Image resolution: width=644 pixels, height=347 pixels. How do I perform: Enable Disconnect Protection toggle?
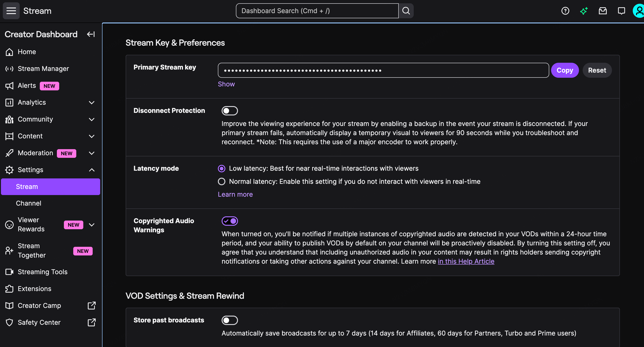(x=230, y=111)
